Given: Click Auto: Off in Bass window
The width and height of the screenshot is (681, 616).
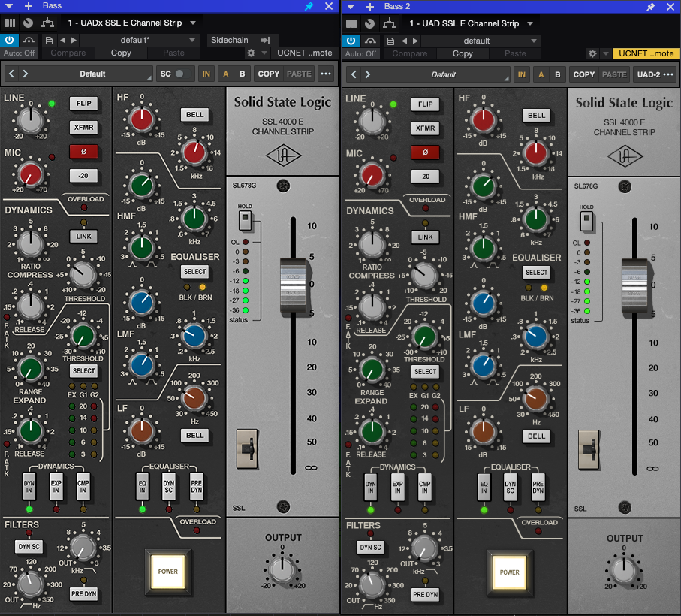Looking at the screenshot, I should (x=19, y=53).
